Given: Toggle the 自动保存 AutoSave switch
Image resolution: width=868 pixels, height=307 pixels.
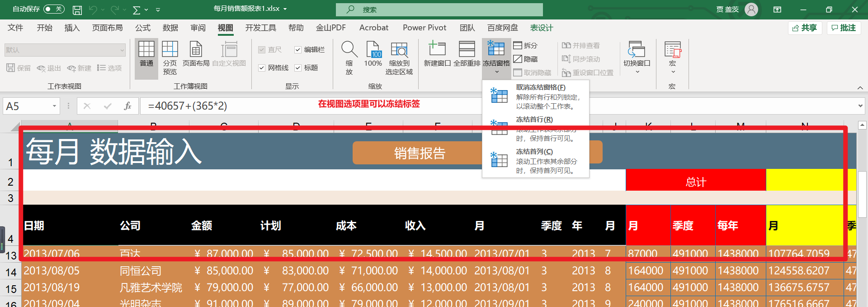Looking at the screenshot, I should [54, 9].
